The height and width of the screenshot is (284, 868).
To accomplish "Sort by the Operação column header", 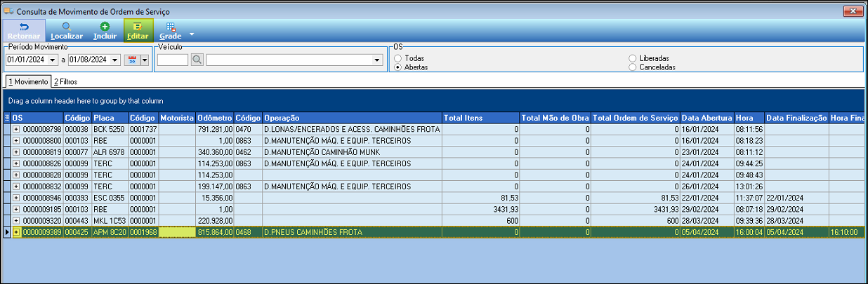I will 352,118.
